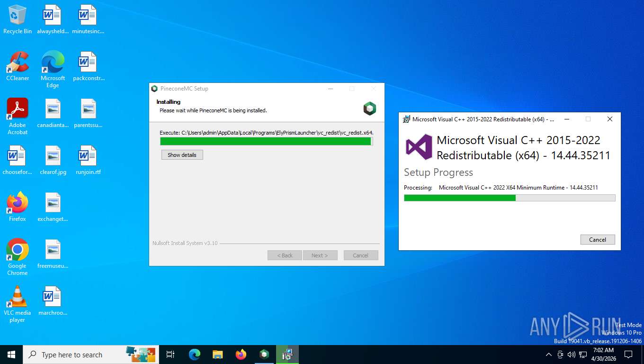644x364 pixels.
Task: Open the Firefox desktop shortcut
Action: (x=18, y=207)
